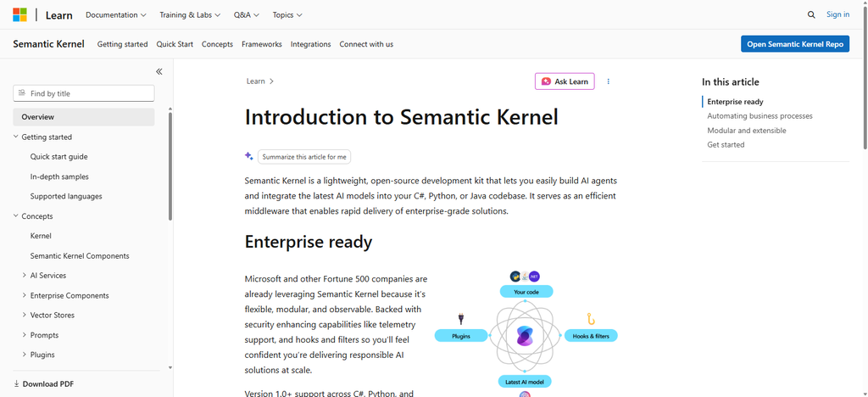Click the Python icon above Your code
This screenshot has width=868, height=397.
[x=515, y=276]
